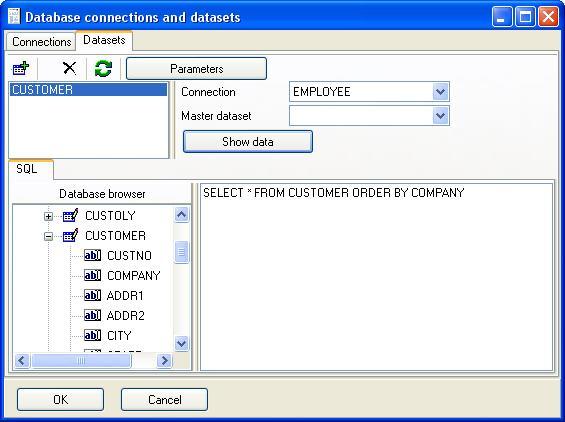
Task: Maximize the Database connections window
Action: [x=525, y=17]
